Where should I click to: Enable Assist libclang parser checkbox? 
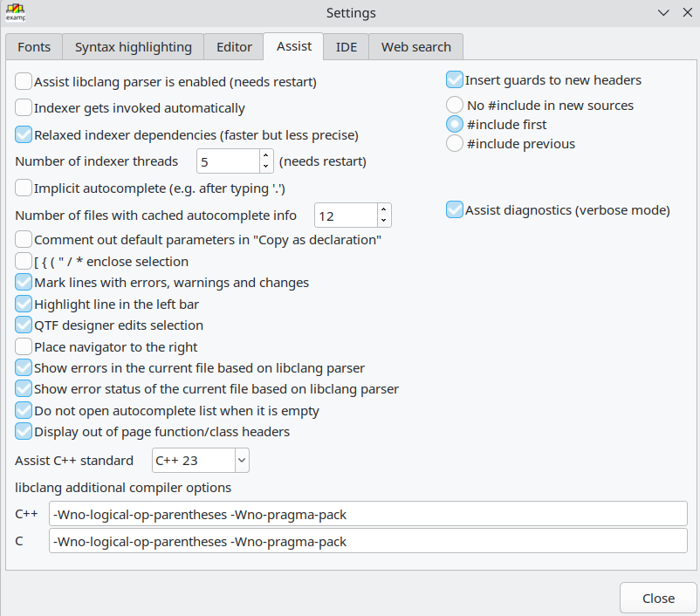pyautogui.click(x=24, y=83)
